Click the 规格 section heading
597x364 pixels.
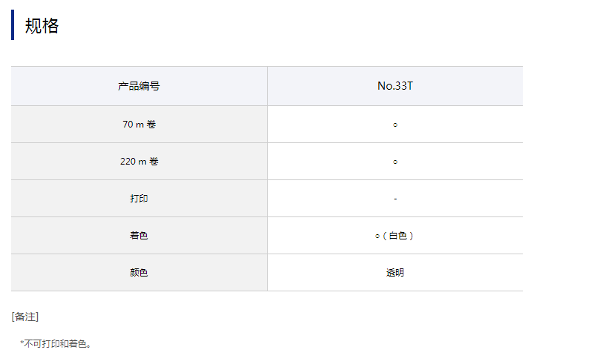coord(42,26)
